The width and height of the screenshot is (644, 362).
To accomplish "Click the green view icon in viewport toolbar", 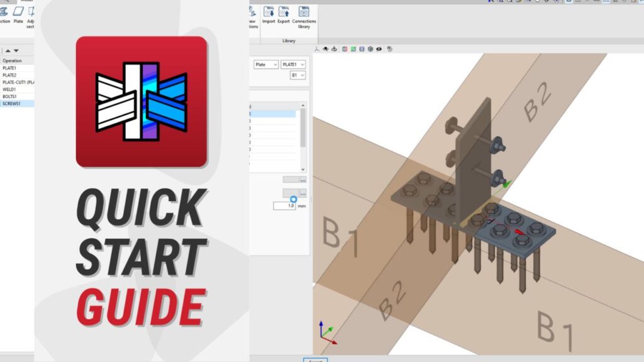I will (x=353, y=49).
